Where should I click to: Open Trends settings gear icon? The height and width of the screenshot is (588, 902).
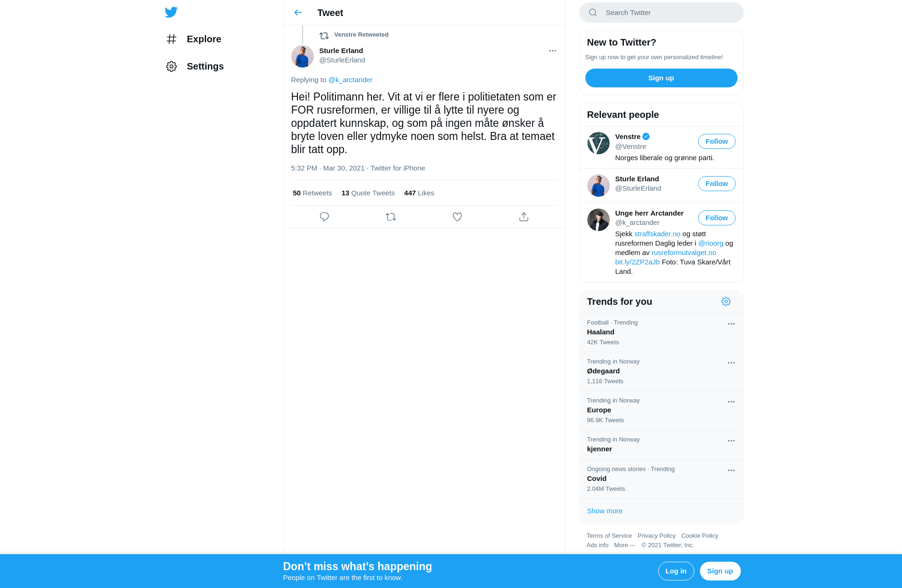click(726, 302)
